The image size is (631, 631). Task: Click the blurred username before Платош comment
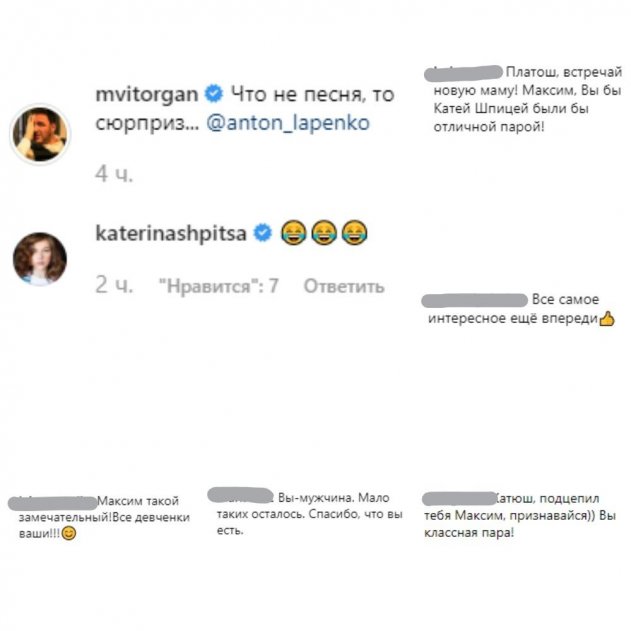[x=463, y=73]
